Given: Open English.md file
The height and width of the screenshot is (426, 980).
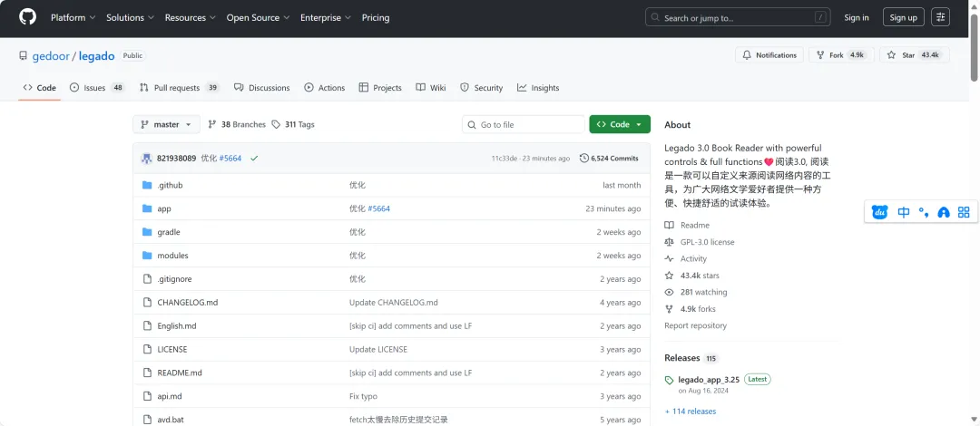Looking at the screenshot, I should [x=177, y=325].
